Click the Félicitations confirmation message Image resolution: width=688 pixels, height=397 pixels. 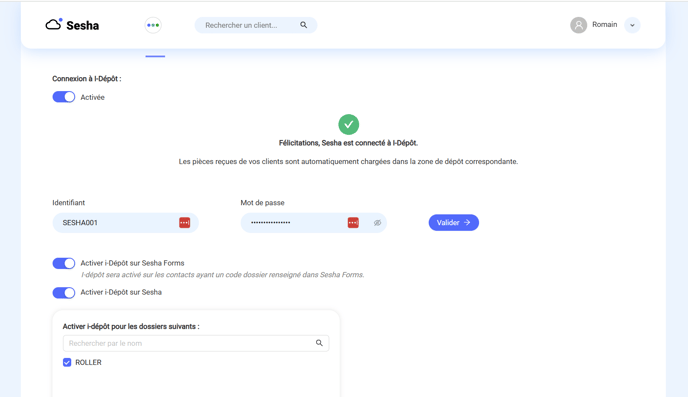(348, 143)
